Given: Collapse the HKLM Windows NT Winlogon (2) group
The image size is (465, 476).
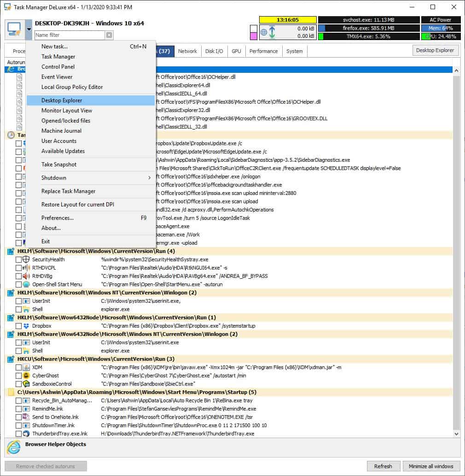Looking at the screenshot, I should click(x=11, y=293).
